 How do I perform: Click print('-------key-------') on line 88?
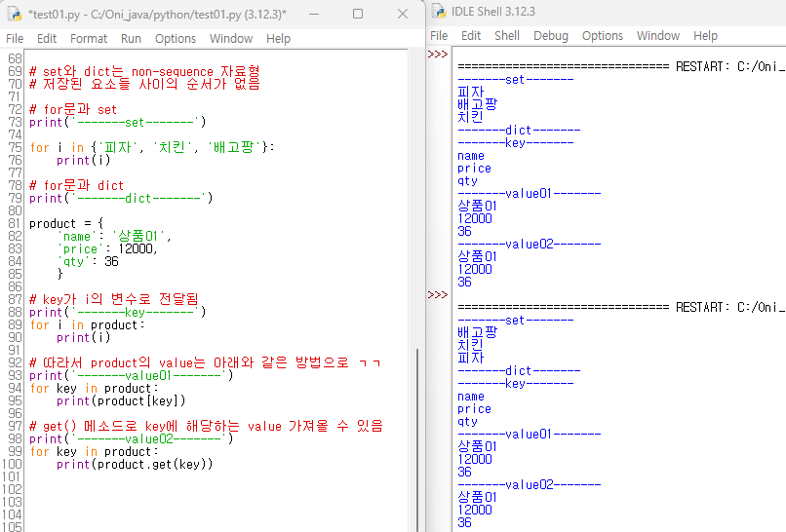tap(118, 312)
